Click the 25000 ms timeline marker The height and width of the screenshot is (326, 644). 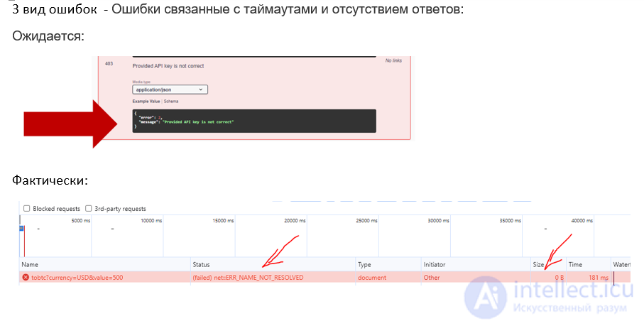[x=366, y=221]
